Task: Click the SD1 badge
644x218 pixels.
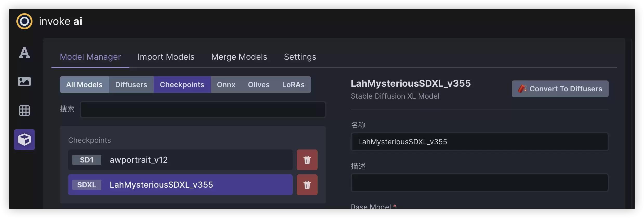Action: pyautogui.click(x=87, y=160)
